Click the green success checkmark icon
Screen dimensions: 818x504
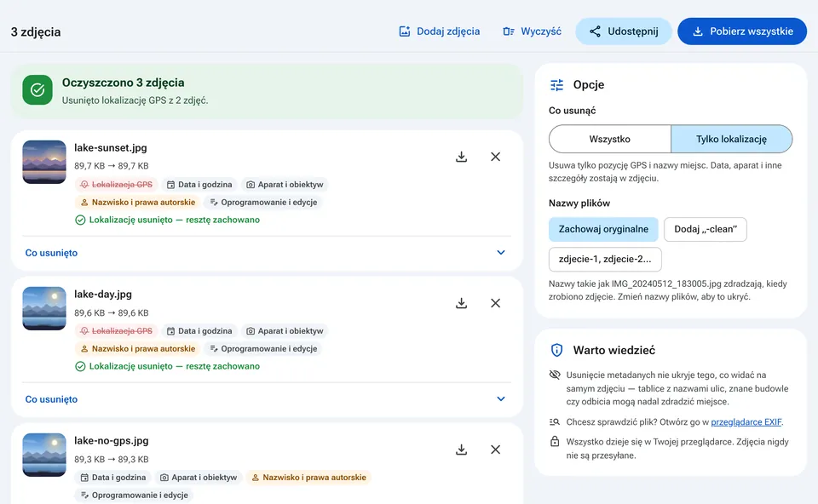pyautogui.click(x=37, y=89)
